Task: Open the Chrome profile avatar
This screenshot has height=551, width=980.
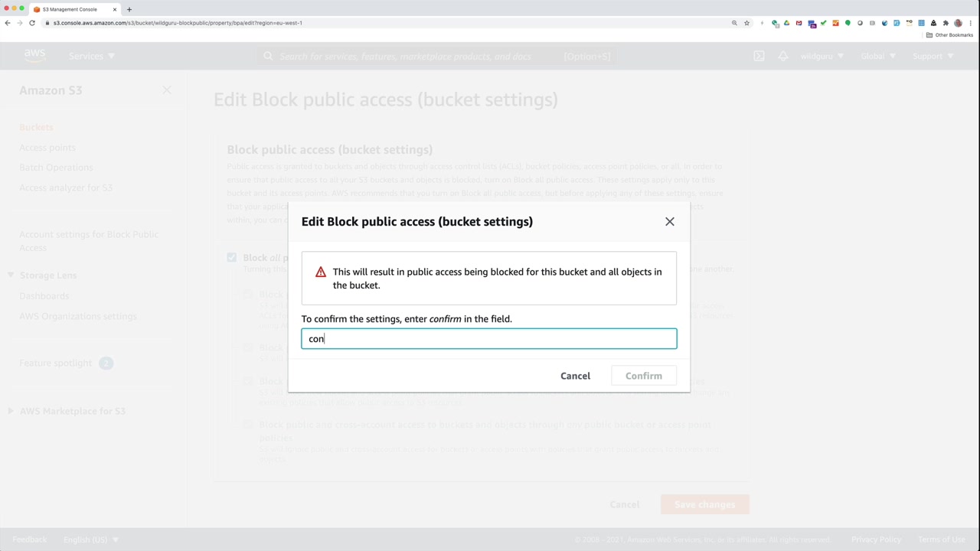Action: click(958, 23)
